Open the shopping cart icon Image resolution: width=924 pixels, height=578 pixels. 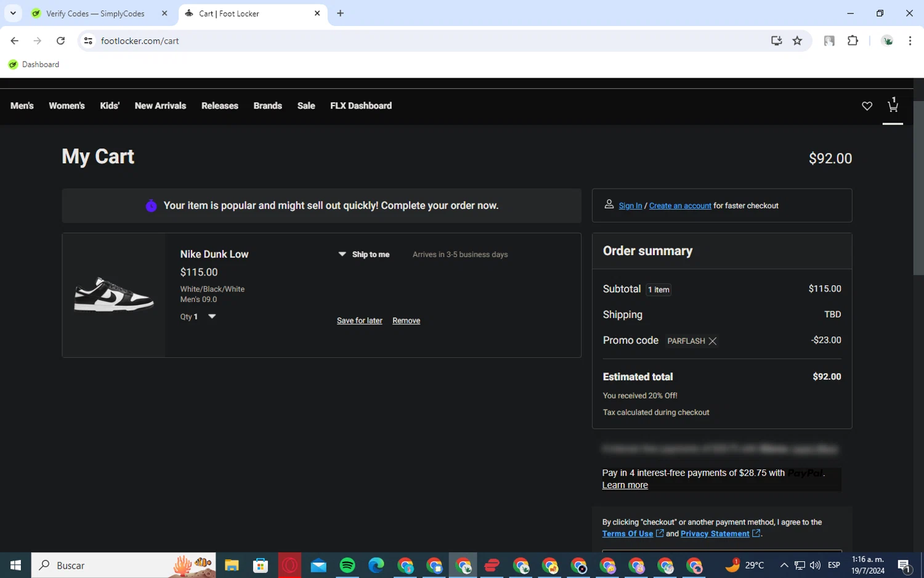893,105
